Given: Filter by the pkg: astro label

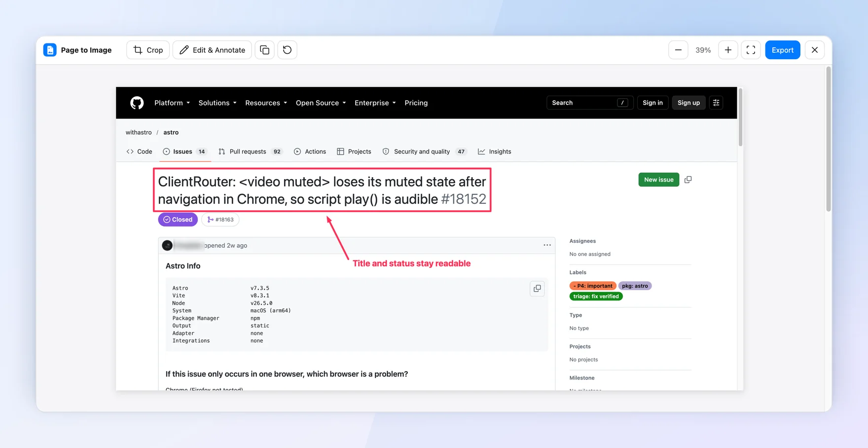Looking at the screenshot, I should pyautogui.click(x=635, y=286).
